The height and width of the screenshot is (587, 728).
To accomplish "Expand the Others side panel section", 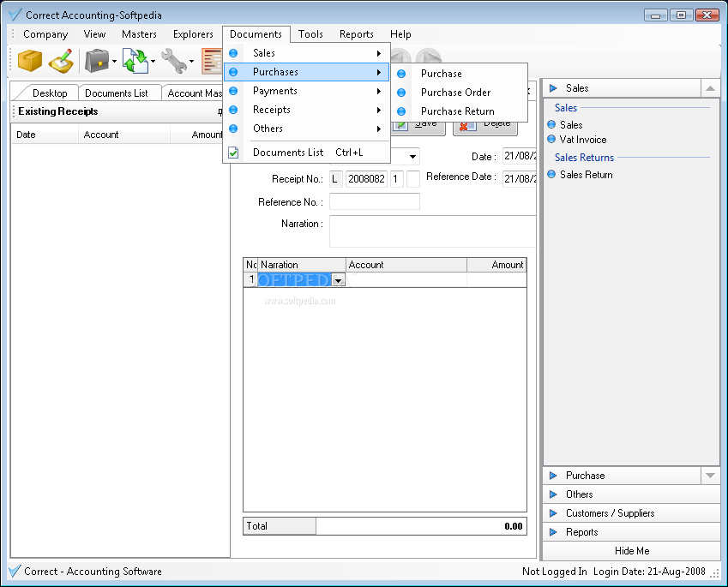I will (631, 494).
